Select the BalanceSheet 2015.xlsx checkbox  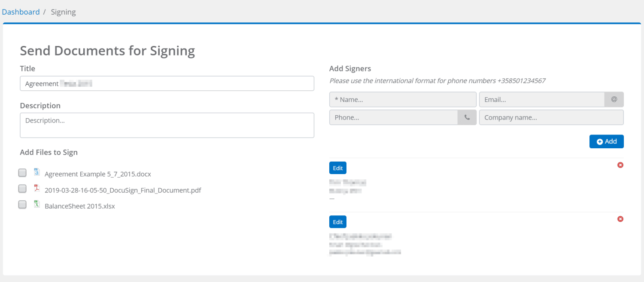click(22, 205)
